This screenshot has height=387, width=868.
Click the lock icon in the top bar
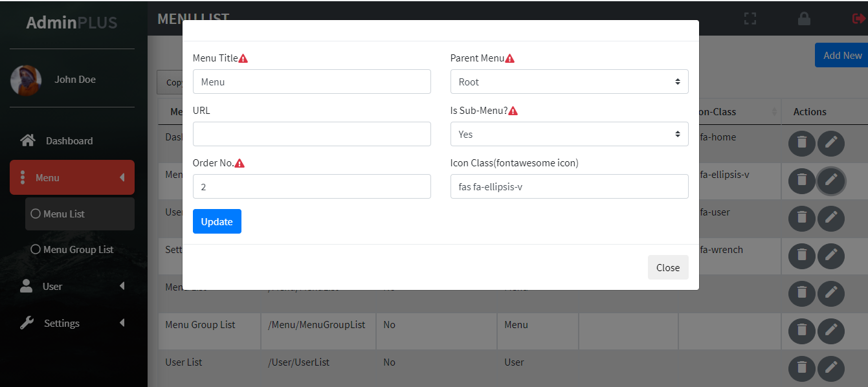(x=804, y=19)
